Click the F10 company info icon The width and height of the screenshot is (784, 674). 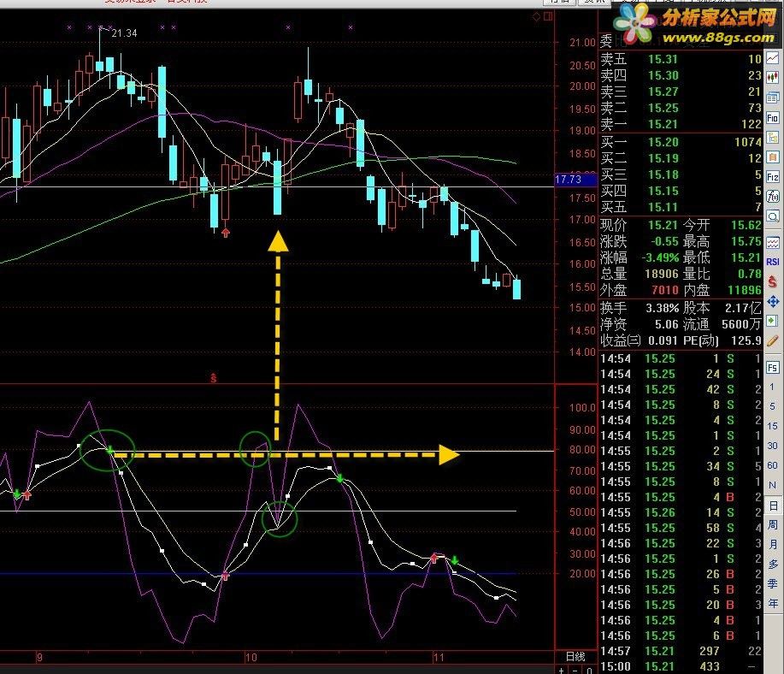tap(773, 118)
